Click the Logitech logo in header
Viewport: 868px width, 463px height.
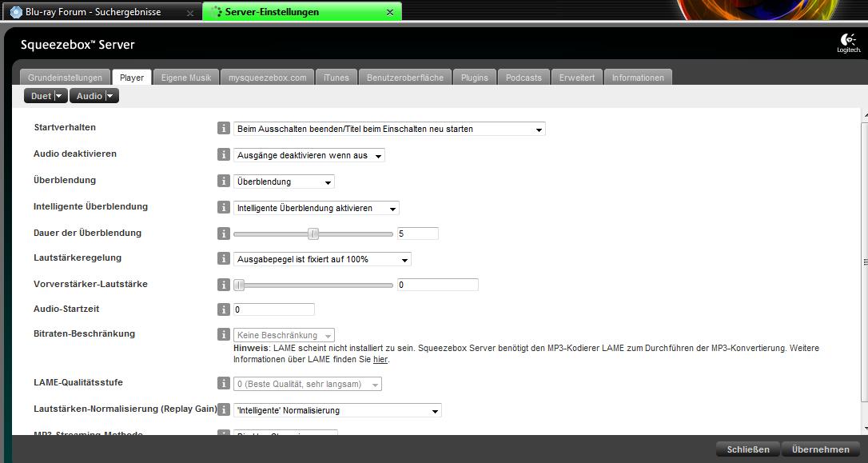click(x=848, y=44)
